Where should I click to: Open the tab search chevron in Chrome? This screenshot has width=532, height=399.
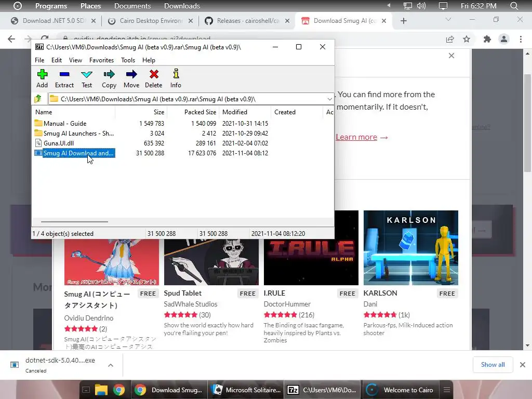tap(448, 20)
